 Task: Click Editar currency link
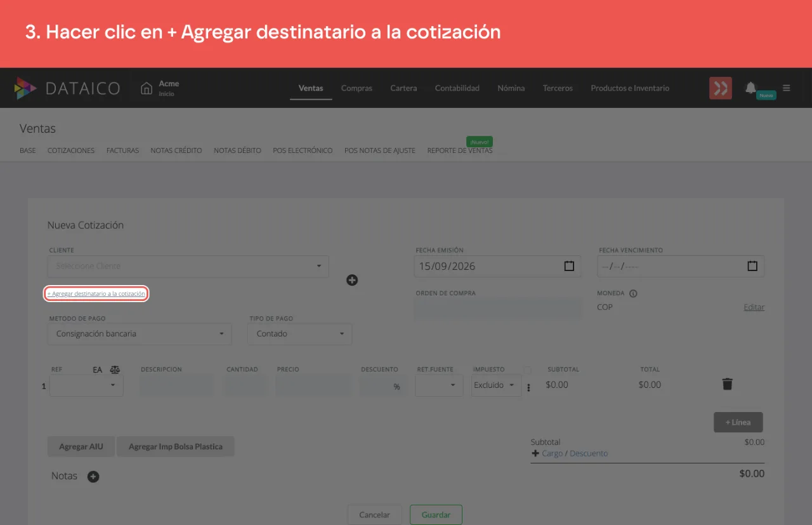click(x=754, y=307)
